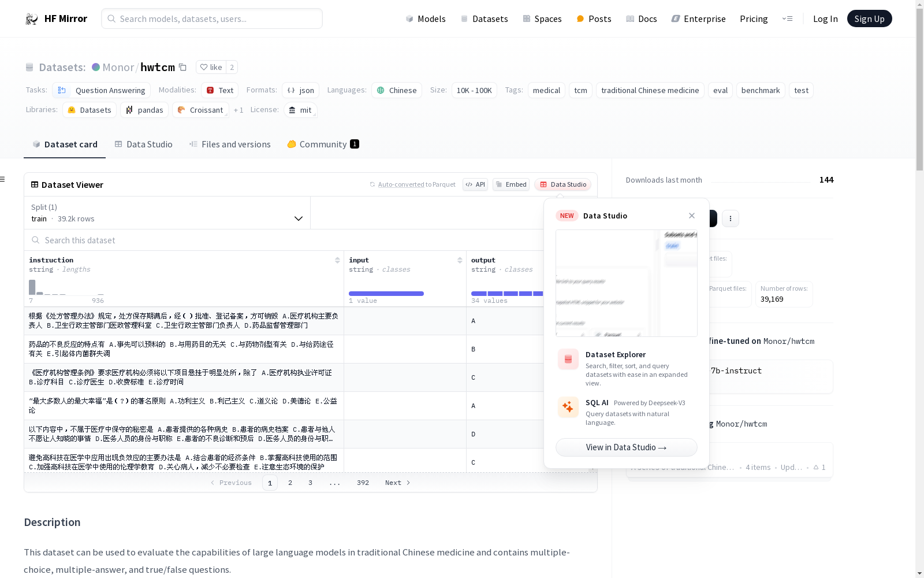Viewport: 924px width, 578px height.
Task: Click output cell D in the table
Action: 505,434
